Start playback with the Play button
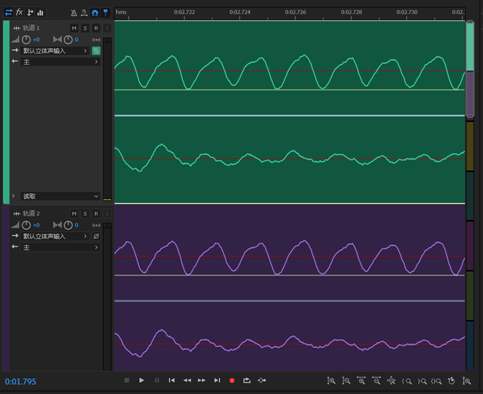This screenshot has width=483, height=394. (141, 380)
